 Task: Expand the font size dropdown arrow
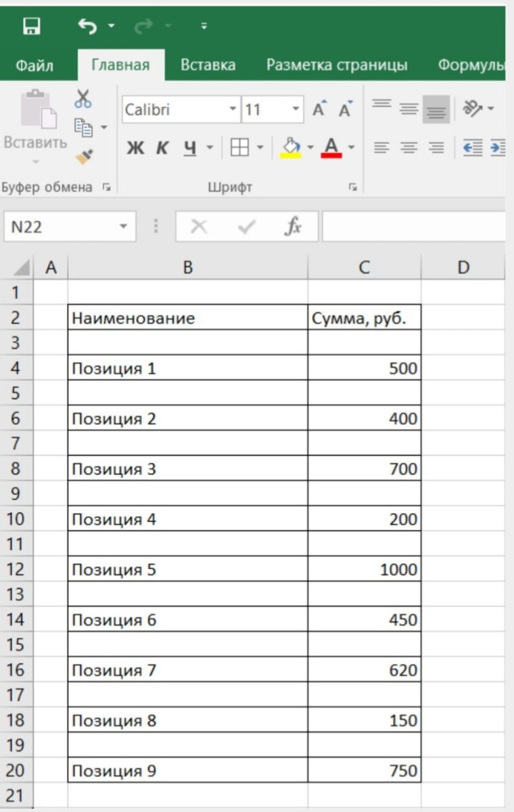[296, 110]
